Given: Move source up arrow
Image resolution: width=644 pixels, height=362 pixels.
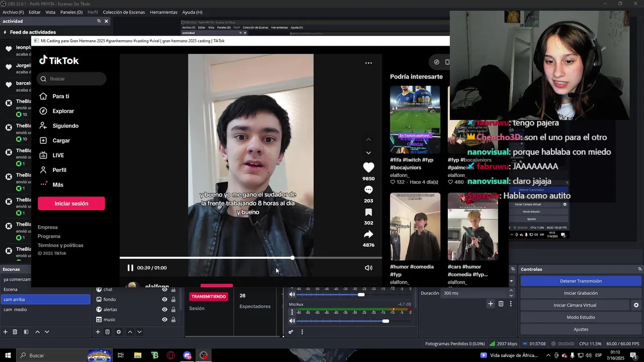Looking at the screenshot, I should (130, 332).
